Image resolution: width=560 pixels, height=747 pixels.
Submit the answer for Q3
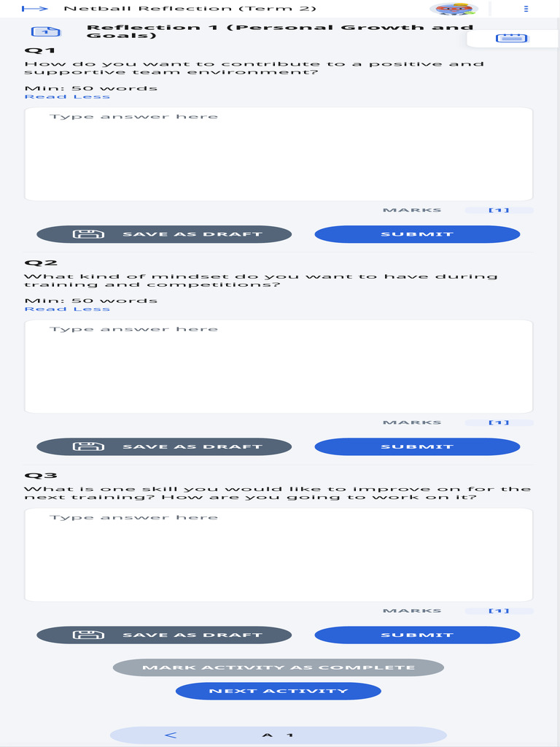coord(417,635)
